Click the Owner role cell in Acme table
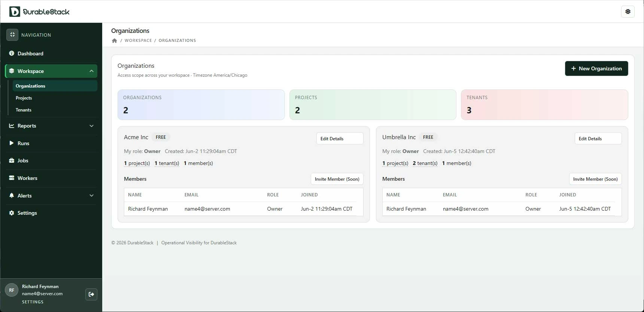This screenshot has width=644, height=312. pyautogui.click(x=274, y=209)
